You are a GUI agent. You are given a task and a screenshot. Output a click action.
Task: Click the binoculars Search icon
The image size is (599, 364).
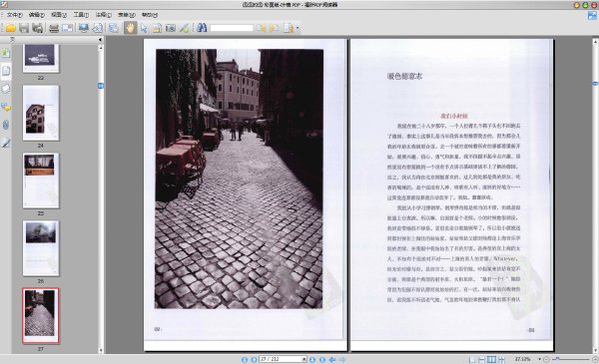(202, 28)
